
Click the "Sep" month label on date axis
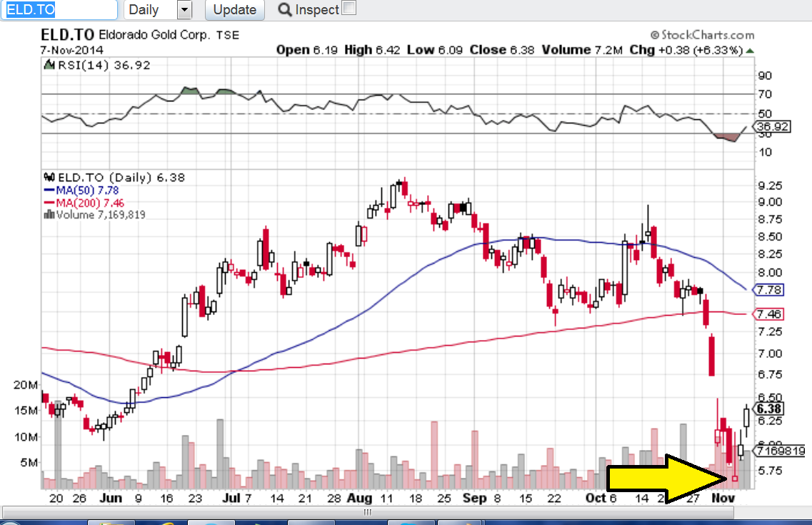click(474, 498)
